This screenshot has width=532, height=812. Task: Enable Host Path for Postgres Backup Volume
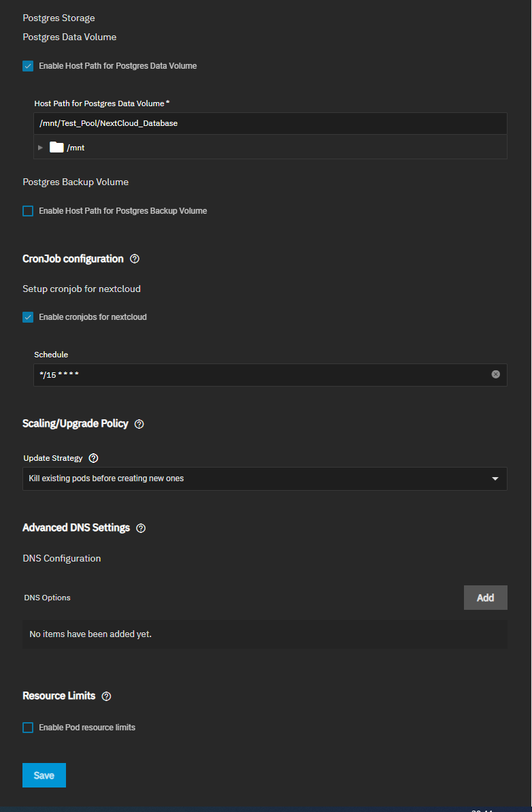pyautogui.click(x=28, y=211)
